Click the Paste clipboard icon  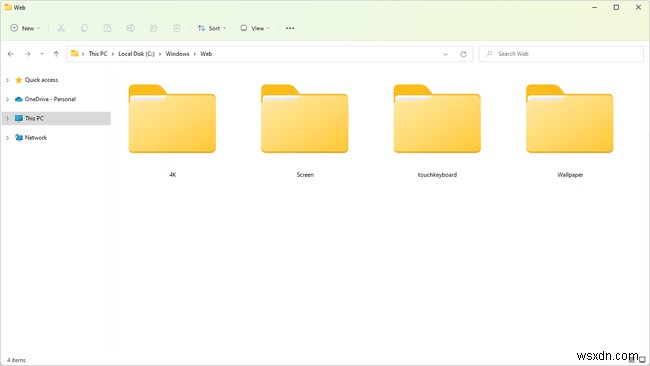point(107,28)
